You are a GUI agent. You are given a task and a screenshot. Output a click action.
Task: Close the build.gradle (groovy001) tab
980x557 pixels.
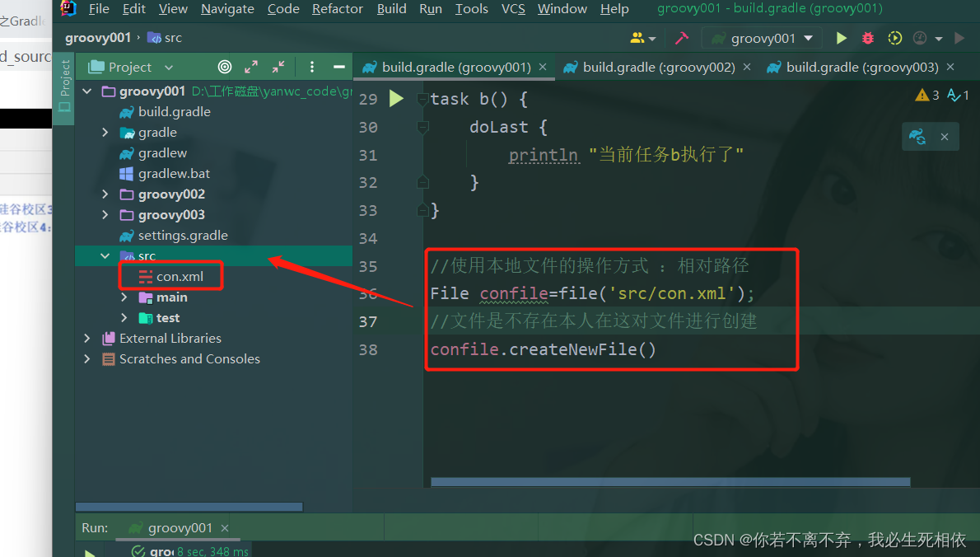[x=543, y=67]
